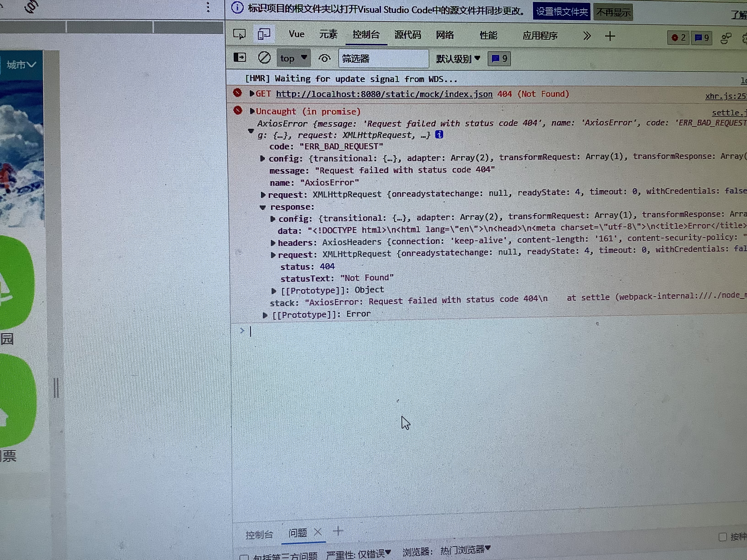Open the localhost index.json URL link
The image size is (747, 560).
pyautogui.click(x=384, y=94)
